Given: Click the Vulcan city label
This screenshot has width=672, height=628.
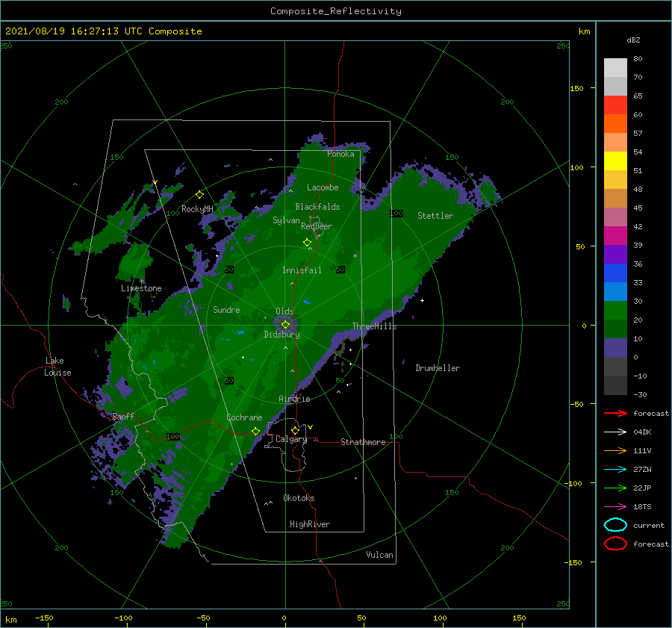Looking at the screenshot, I should [379, 555].
